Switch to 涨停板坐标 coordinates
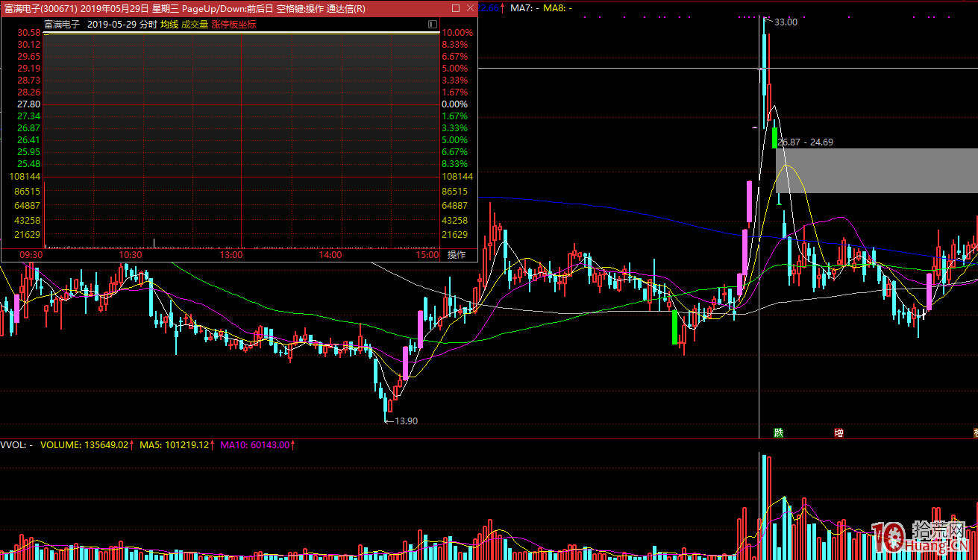Screen dimensions: 978x560 233,24
